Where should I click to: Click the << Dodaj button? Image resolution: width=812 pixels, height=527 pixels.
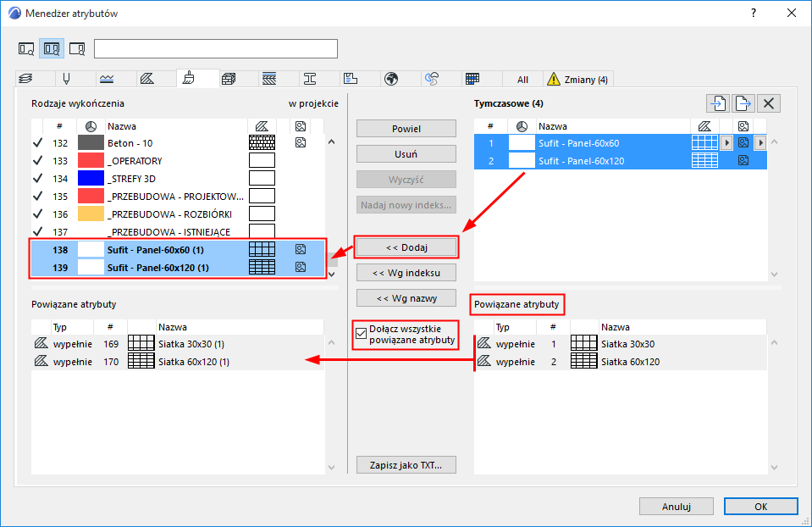click(406, 247)
